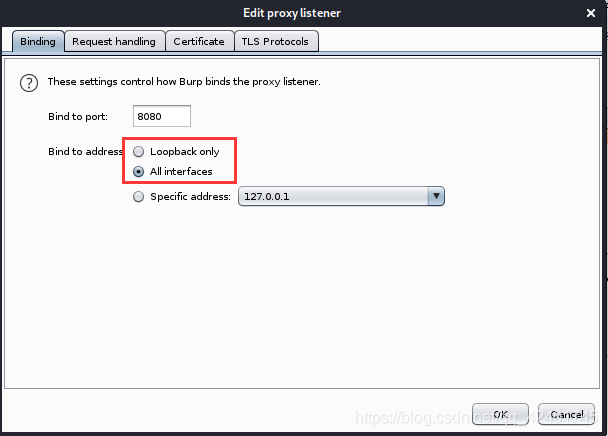The width and height of the screenshot is (608, 436).
Task: Confirm with the OK button
Action: pos(500,414)
